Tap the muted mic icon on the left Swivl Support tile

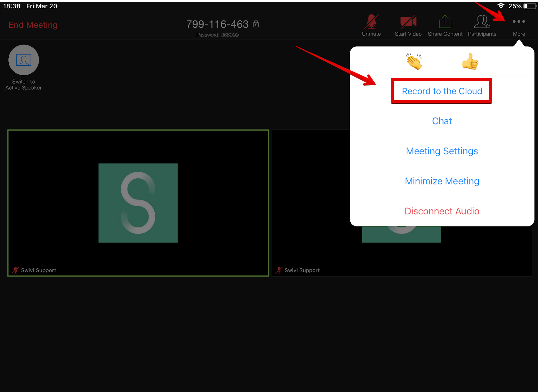tap(15, 270)
